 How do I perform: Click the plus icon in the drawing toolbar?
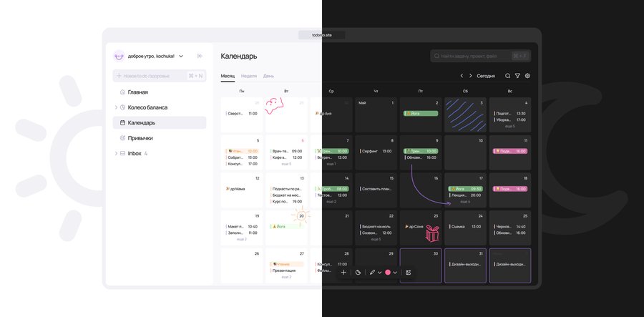click(343, 272)
